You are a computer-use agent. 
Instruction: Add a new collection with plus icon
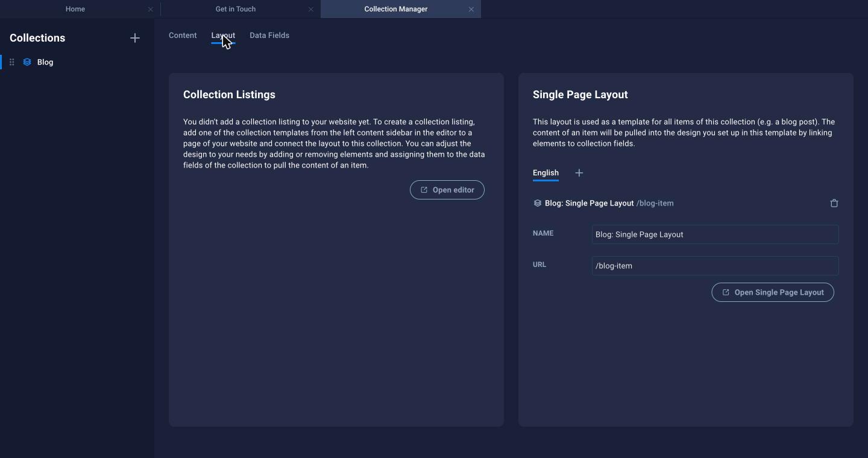click(x=135, y=38)
